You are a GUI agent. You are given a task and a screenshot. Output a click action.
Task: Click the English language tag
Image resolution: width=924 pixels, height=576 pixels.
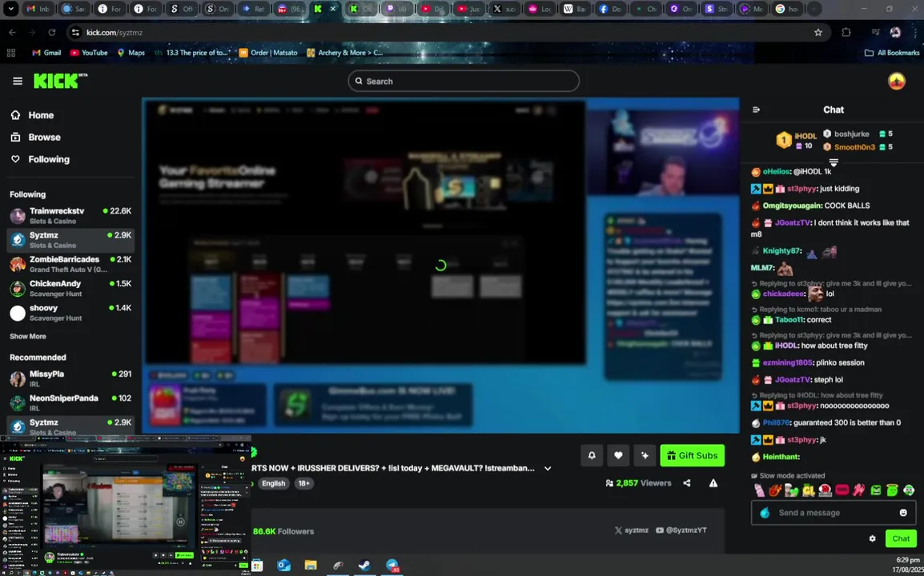[x=273, y=483]
